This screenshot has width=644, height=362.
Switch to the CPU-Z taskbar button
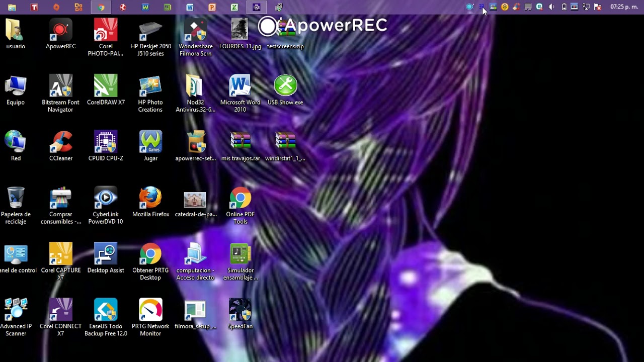tap(257, 7)
